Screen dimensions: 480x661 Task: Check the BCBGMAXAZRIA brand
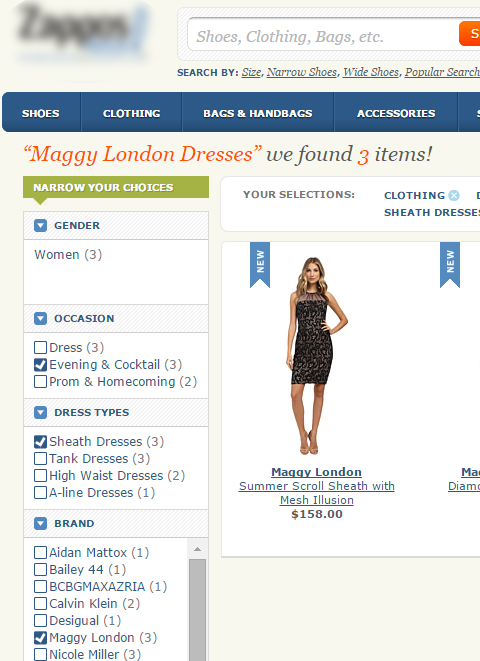40,586
